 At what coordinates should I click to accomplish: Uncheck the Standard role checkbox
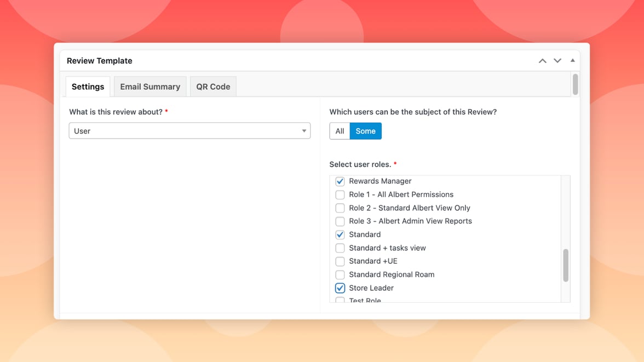(x=340, y=234)
